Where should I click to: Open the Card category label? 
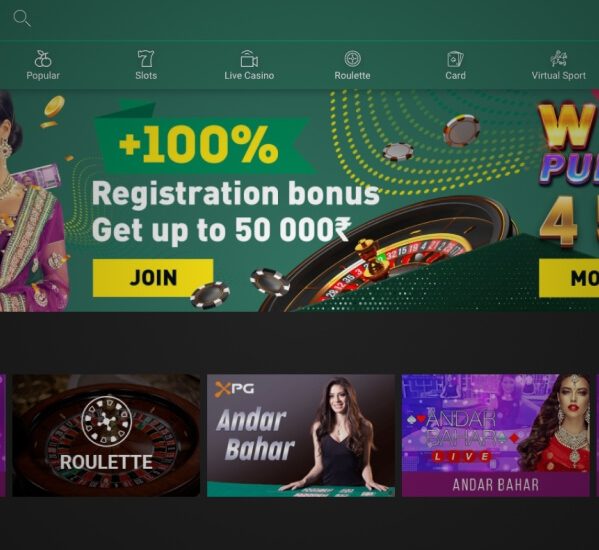tap(455, 76)
